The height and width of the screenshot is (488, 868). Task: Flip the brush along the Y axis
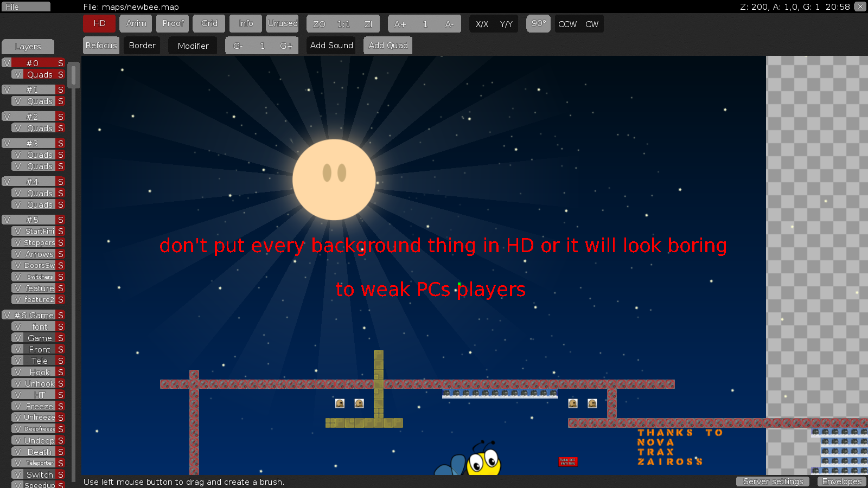(x=506, y=24)
